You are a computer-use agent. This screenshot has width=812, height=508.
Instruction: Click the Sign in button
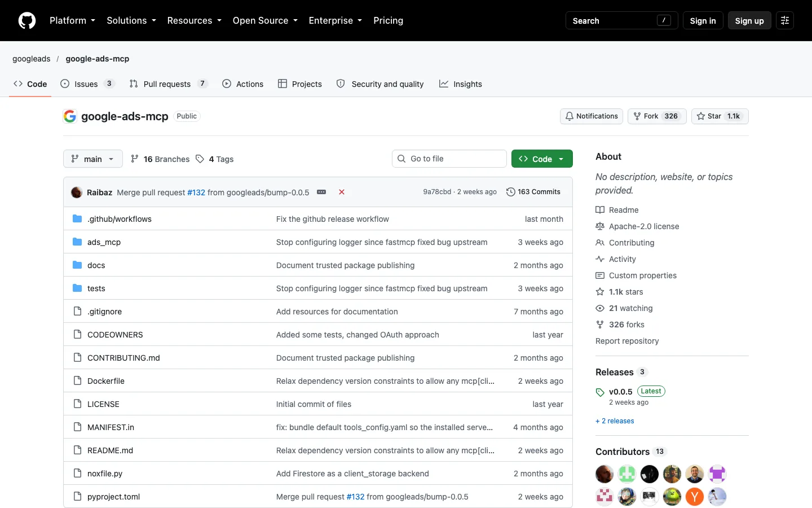click(703, 20)
